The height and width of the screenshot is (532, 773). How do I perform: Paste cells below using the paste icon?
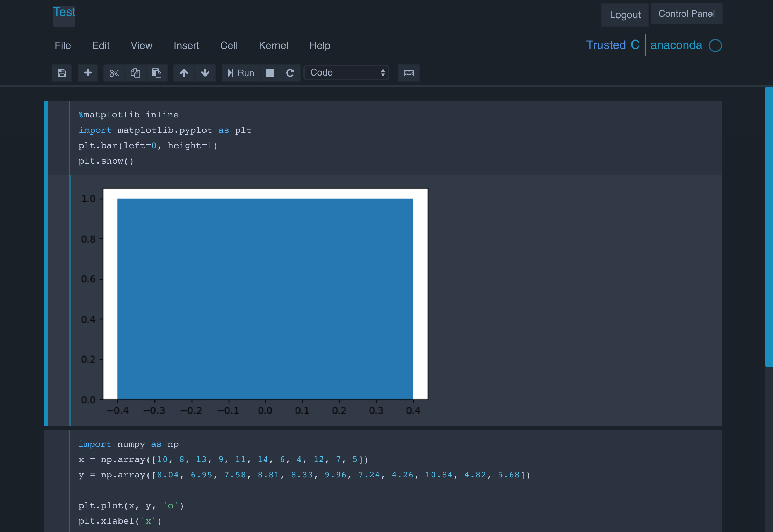click(x=157, y=73)
